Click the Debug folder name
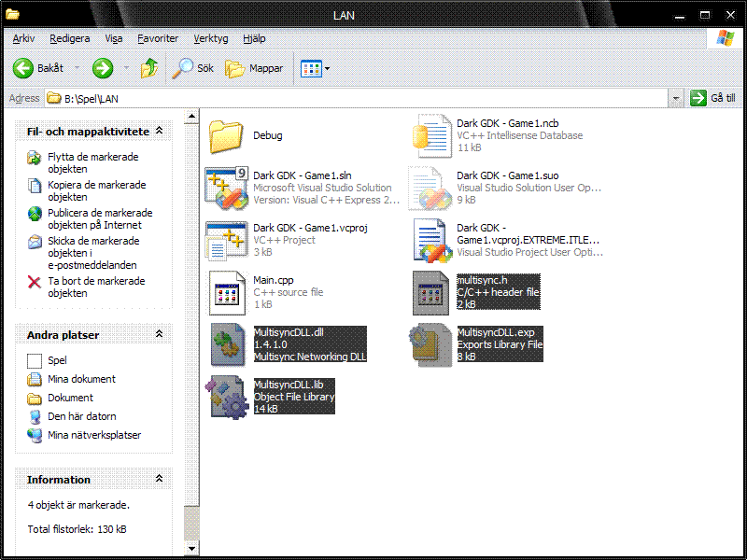 pos(268,135)
